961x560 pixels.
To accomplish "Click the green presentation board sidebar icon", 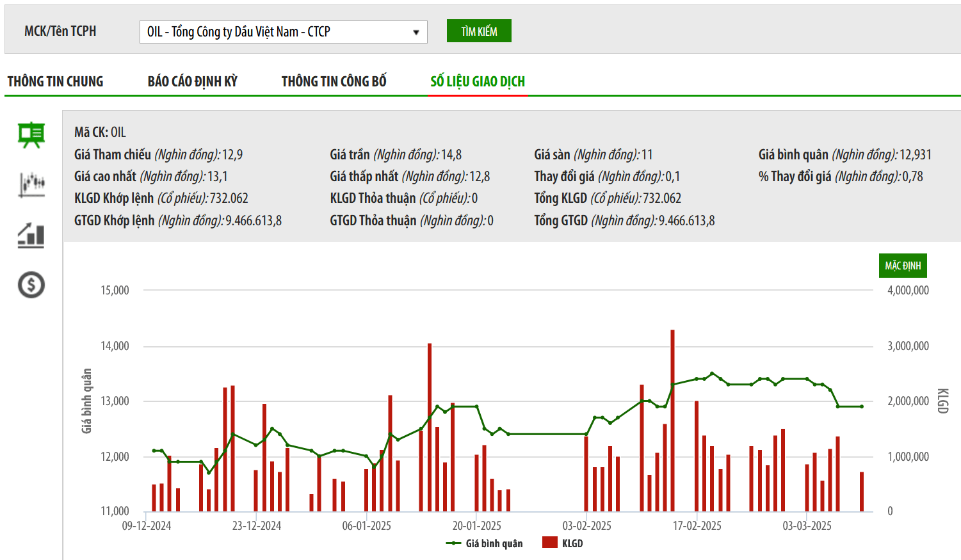I will 31,135.
